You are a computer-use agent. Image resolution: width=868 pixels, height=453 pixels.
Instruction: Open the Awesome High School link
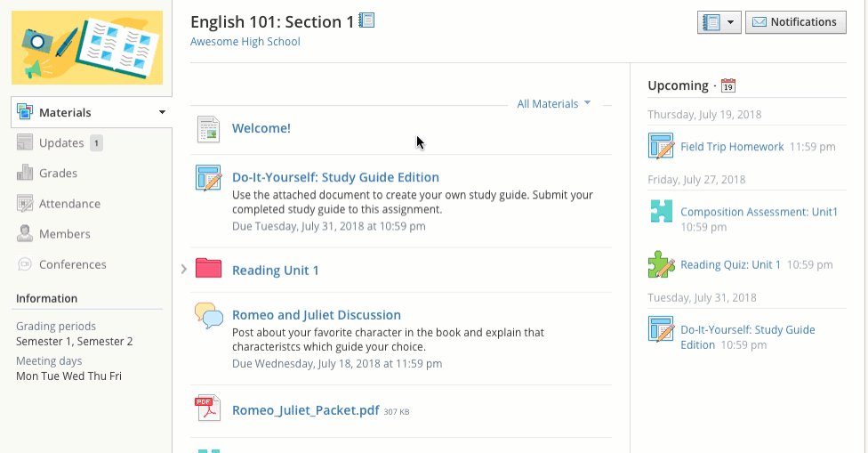[245, 42]
